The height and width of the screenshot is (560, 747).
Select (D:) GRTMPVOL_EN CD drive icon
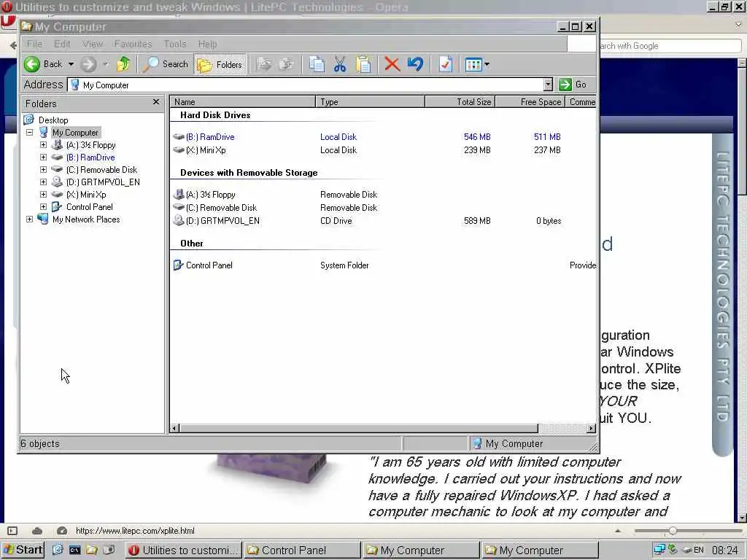(179, 220)
